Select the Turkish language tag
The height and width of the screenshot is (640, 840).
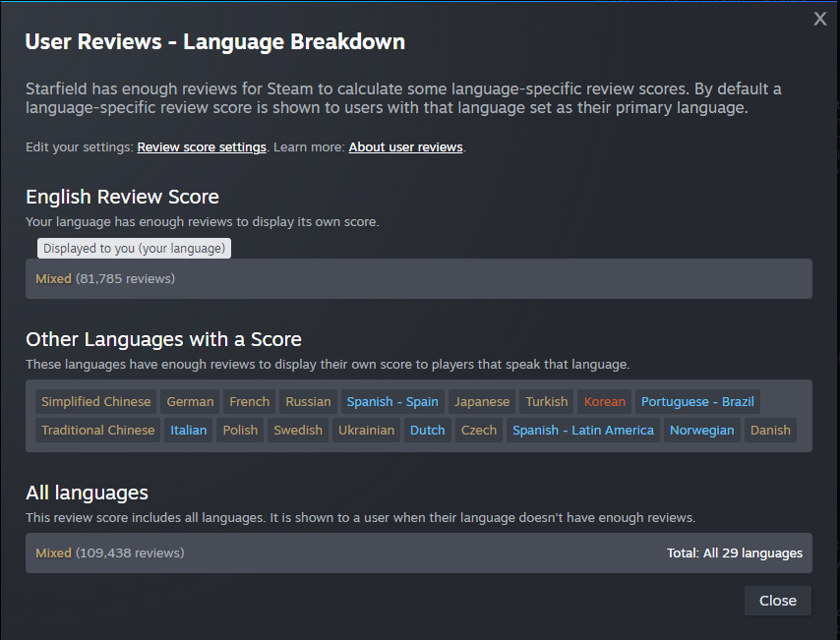click(x=547, y=402)
